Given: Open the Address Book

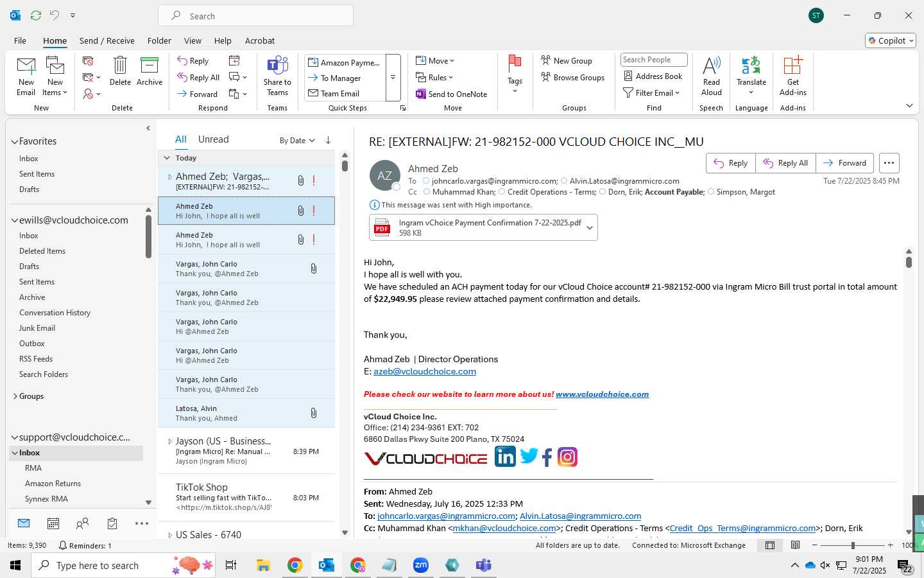Looking at the screenshot, I should (653, 76).
